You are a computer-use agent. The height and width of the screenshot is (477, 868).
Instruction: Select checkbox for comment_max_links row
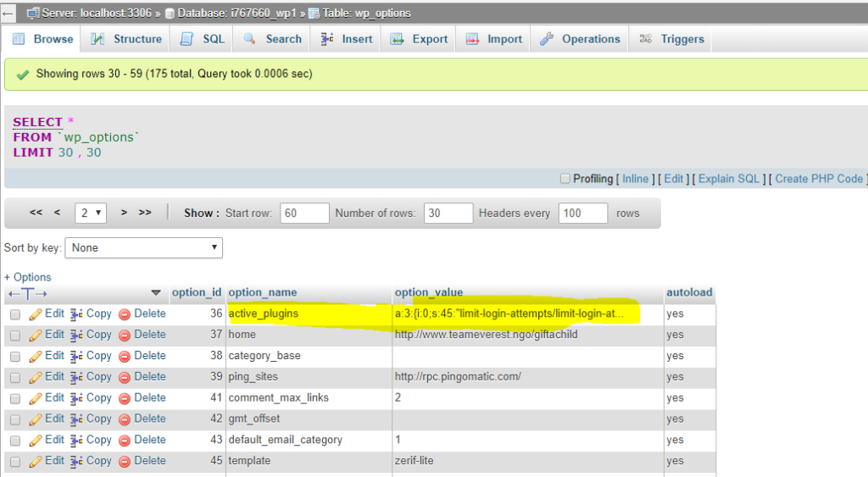pos(15,398)
